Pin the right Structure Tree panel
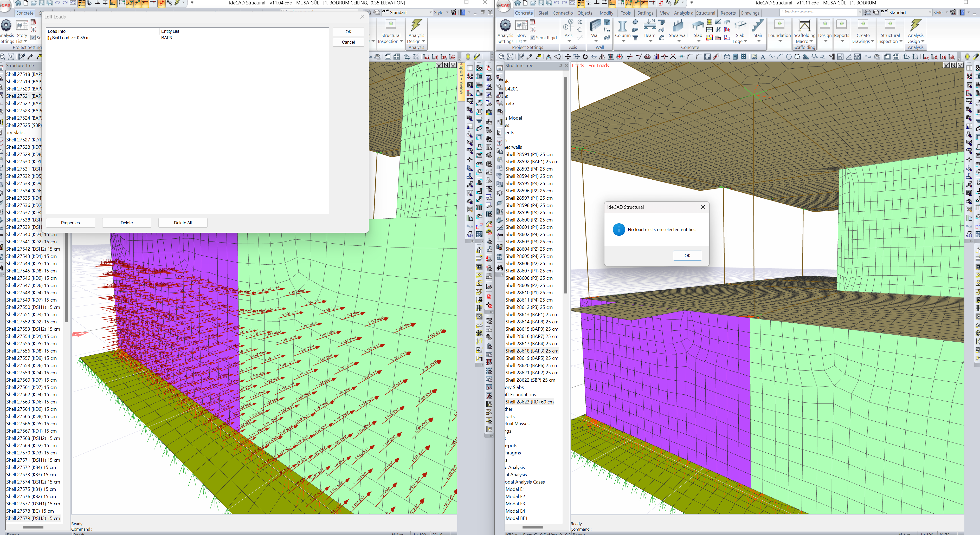980x535 pixels. pyautogui.click(x=560, y=66)
